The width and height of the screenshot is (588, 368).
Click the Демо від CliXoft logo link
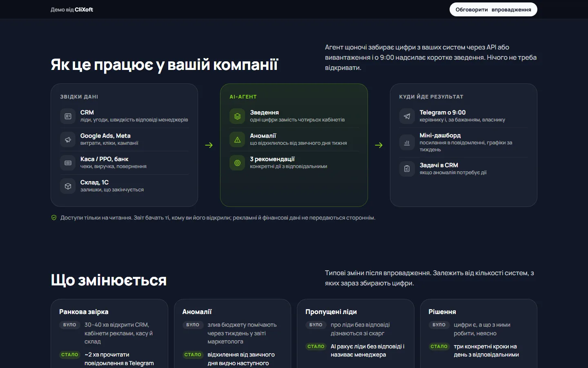(72, 9)
